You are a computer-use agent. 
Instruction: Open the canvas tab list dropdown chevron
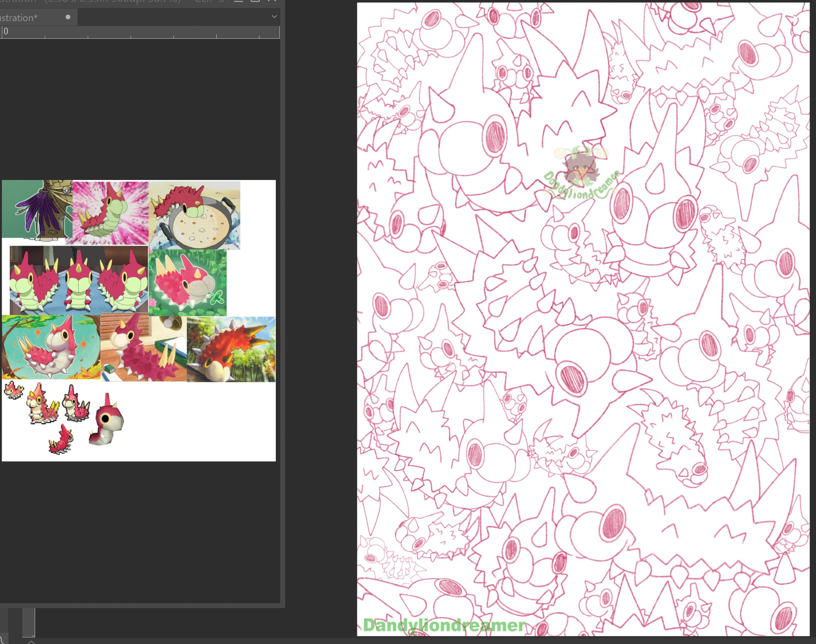coord(274,17)
